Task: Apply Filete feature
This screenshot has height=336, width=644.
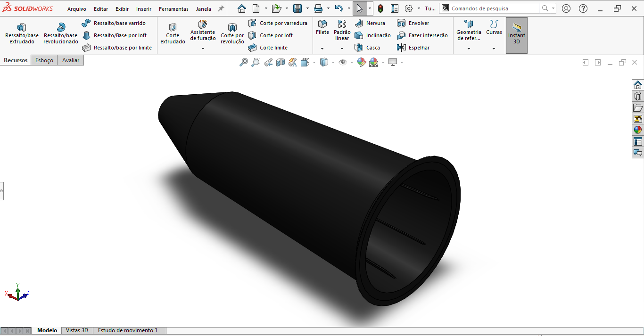Action: (322, 28)
